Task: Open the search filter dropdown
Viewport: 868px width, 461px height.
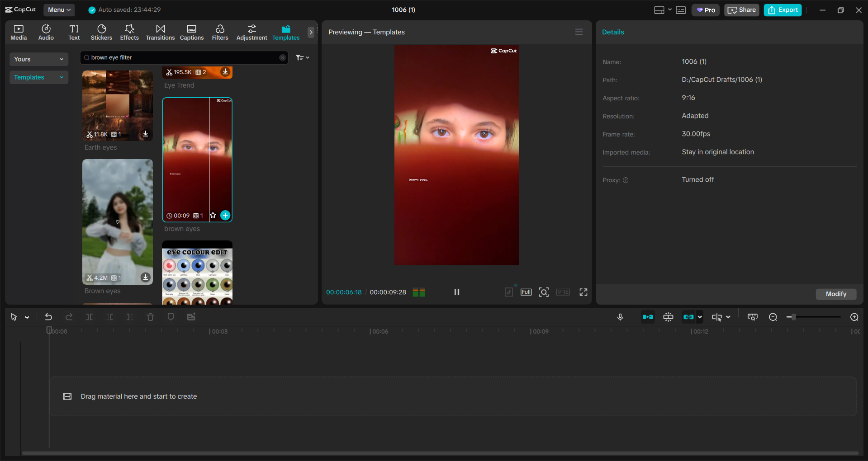Action: 302,57
